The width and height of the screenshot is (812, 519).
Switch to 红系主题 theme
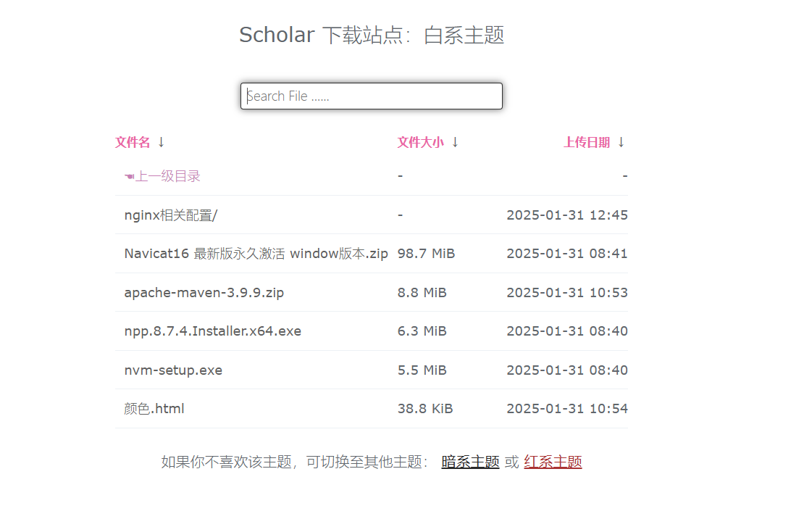pyautogui.click(x=553, y=462)
